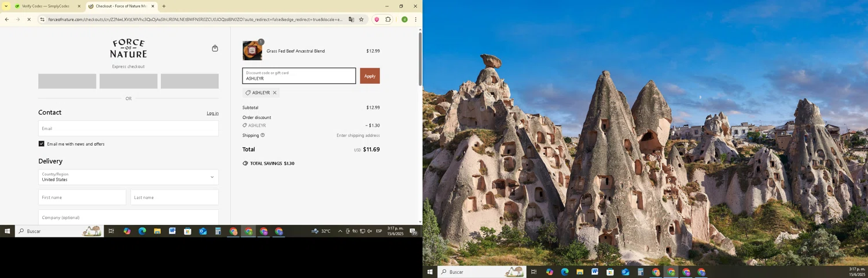Viewport: 868px width, 278px height.
Task: Open Word in right desktop taskbar
Action: tap(595, 272)
